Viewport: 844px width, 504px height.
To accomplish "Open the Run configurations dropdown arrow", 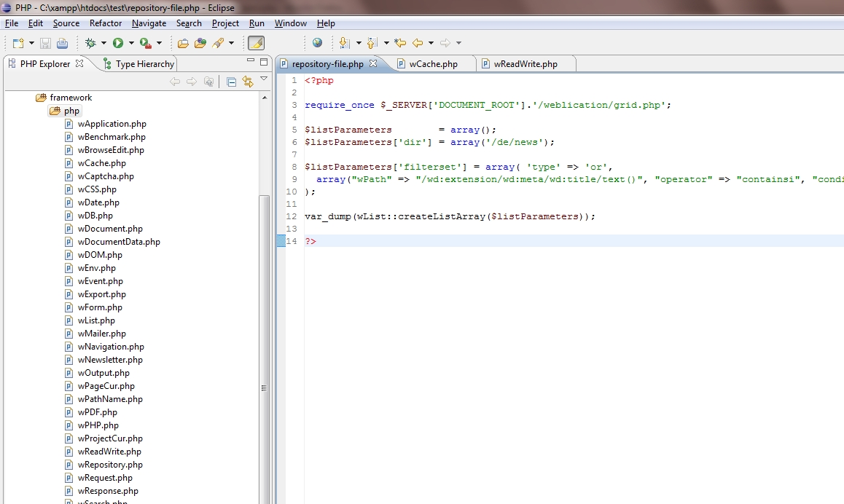I will (130, 43).
